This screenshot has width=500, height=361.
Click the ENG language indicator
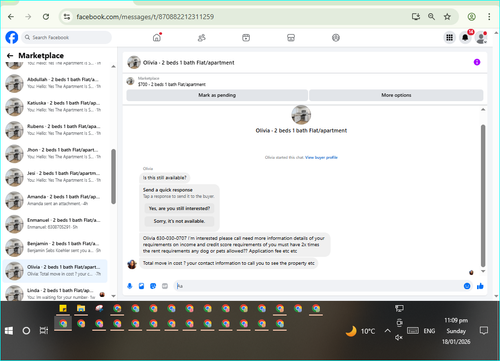429,331
